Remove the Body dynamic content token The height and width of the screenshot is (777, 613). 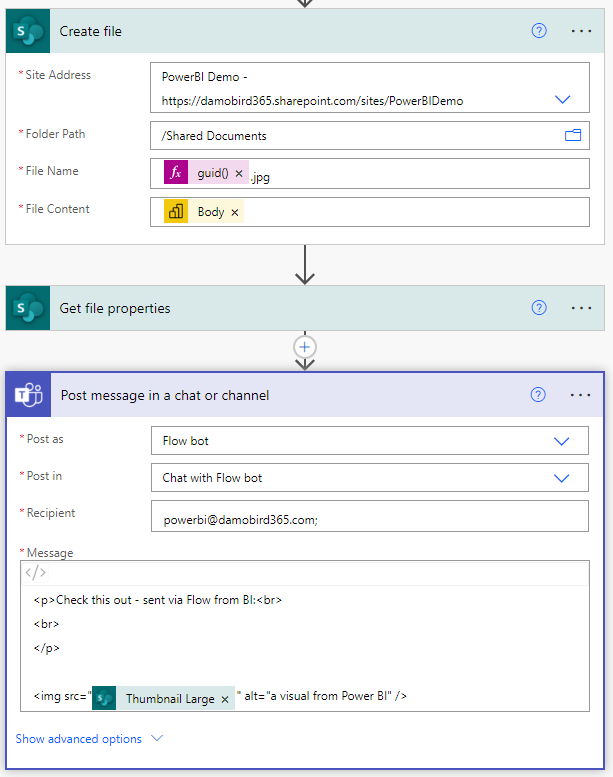point(235,213)
